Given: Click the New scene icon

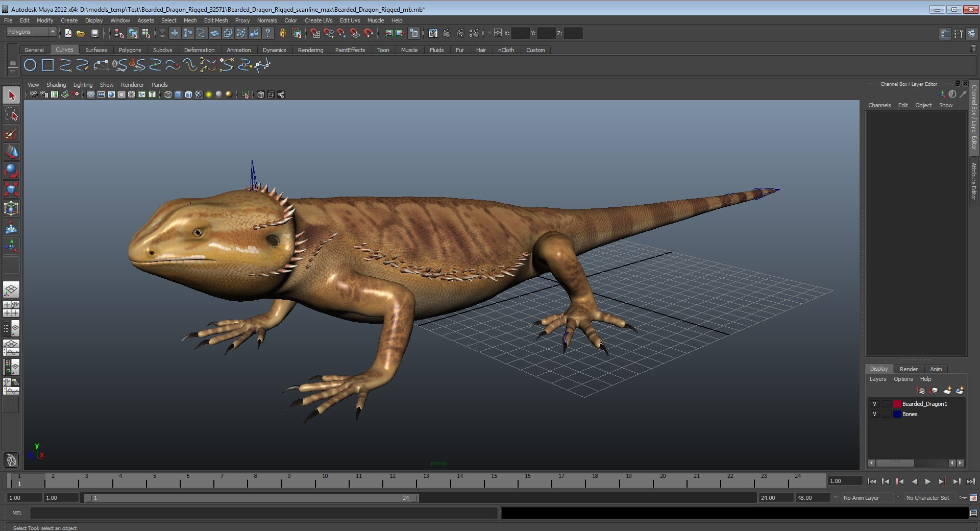Looking at the screenshot, I should [68, 33].
